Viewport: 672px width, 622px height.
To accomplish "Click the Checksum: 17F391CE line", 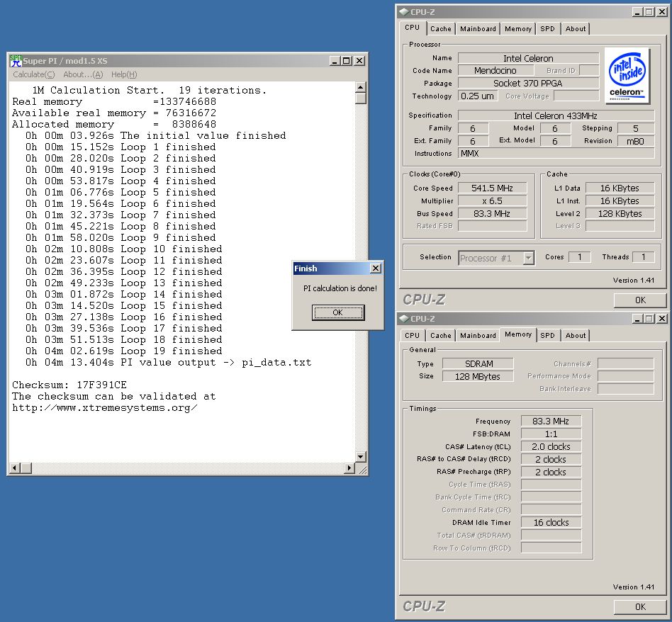I will click(69, 385).
